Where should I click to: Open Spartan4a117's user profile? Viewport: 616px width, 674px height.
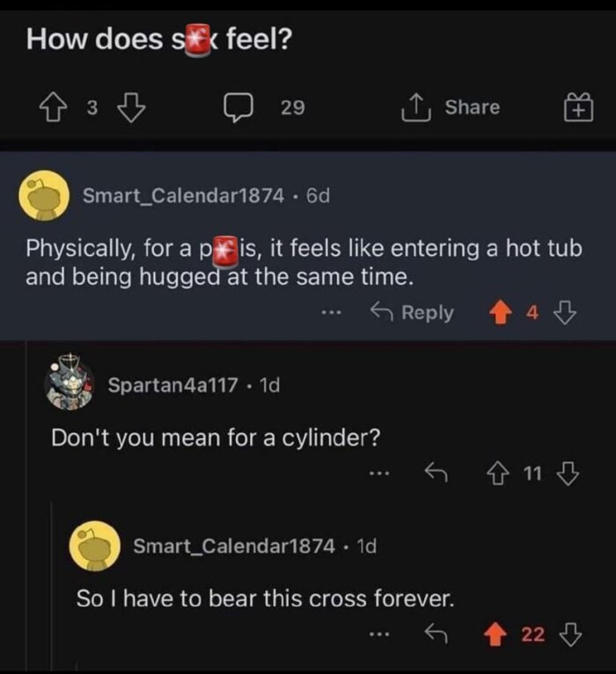point(172,385)
